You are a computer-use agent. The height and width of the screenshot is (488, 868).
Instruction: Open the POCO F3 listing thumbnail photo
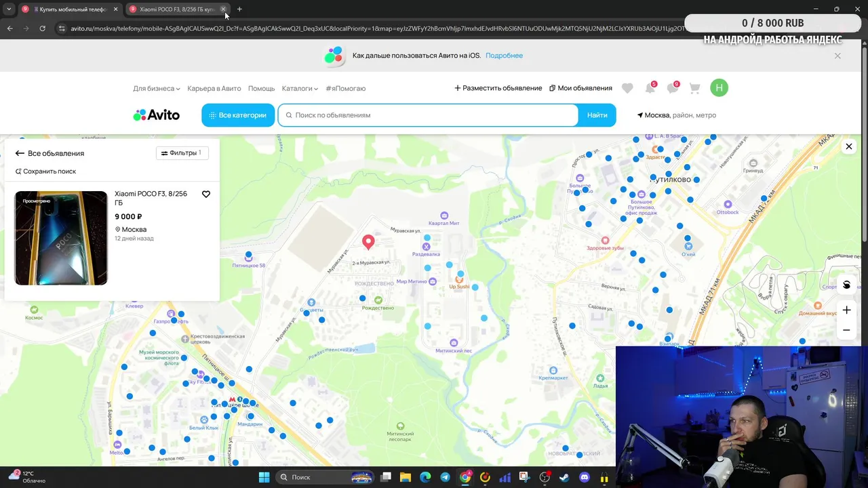click(61, 238)
